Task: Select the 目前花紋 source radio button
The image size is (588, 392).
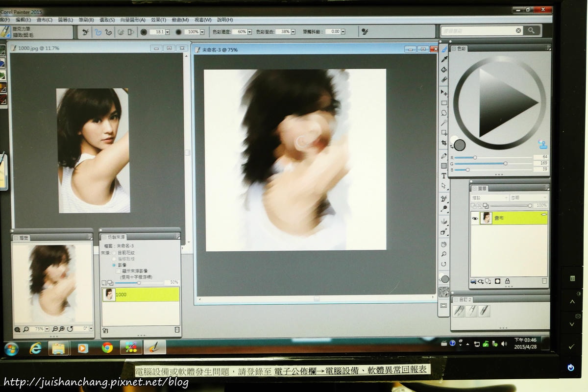Action: (114, 252)
